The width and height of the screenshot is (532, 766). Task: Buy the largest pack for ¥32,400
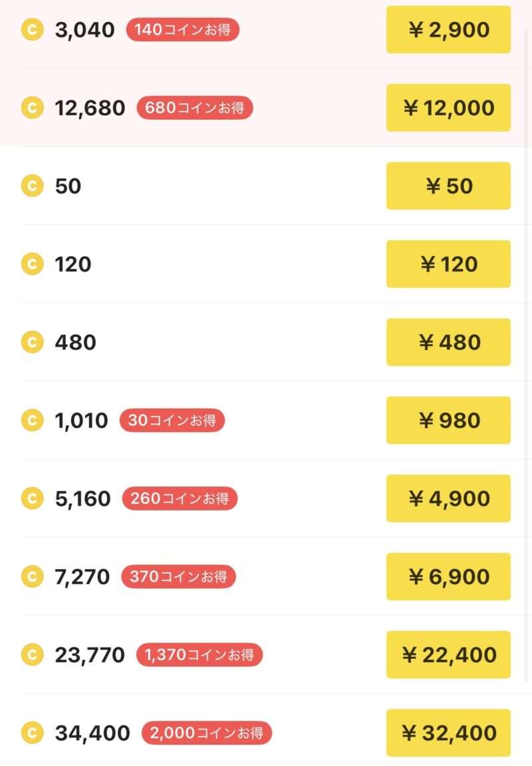(x=448, y=733)
